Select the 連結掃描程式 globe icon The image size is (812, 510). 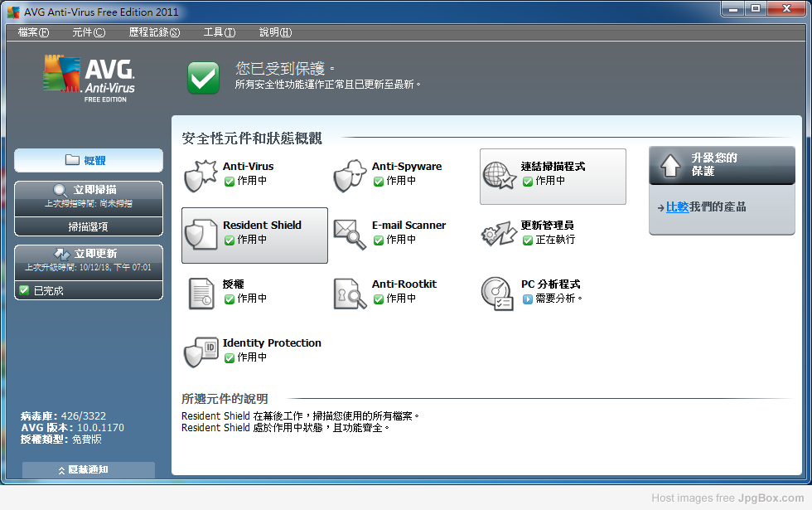tap(499, 176)
